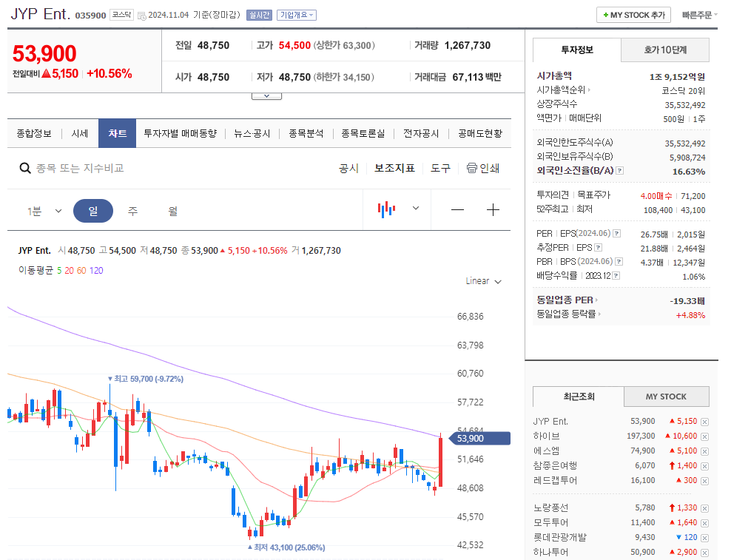Expand chart type chevron dropdown
This screenshot has height=560, width=731.
[x=416, y=208]
